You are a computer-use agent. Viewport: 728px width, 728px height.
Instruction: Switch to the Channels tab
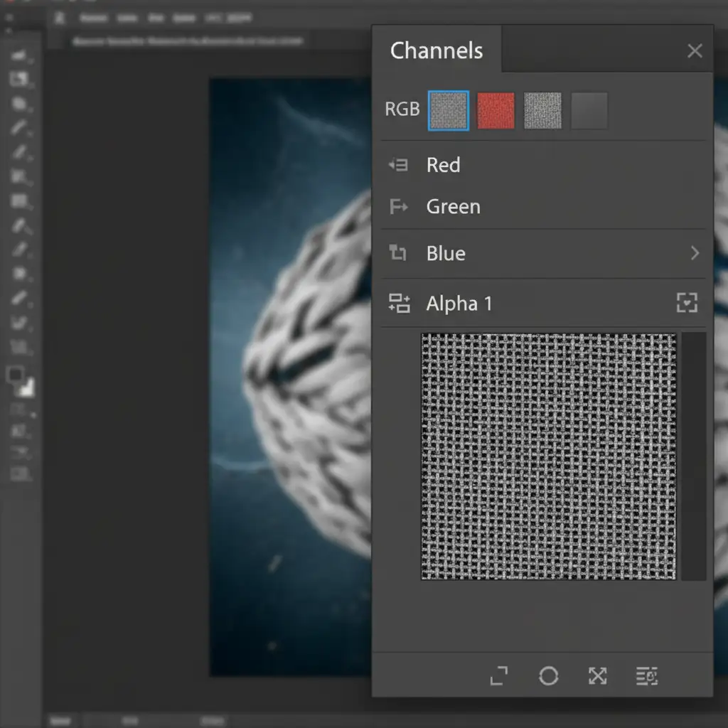[x=437, y=50]
